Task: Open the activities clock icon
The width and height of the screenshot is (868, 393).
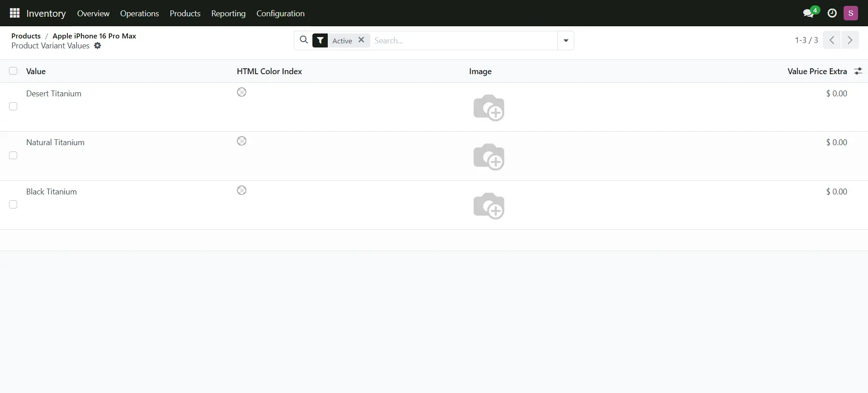Action: point(832,13)
